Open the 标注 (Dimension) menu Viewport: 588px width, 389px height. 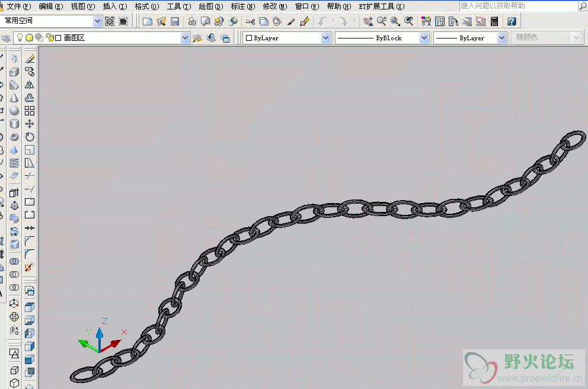(x=243, y=7)
